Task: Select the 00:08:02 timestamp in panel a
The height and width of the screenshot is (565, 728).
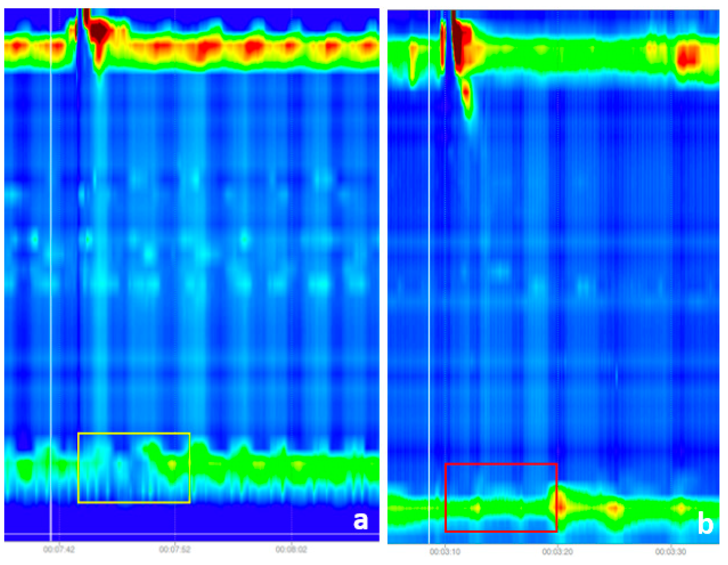Action: pos(291,549)
